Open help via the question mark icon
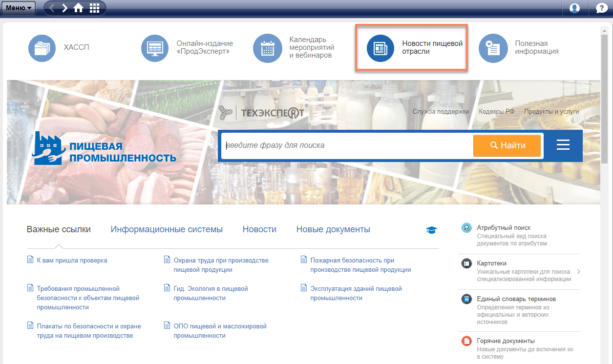The image size is (613, 364). (x=601, y=8)
